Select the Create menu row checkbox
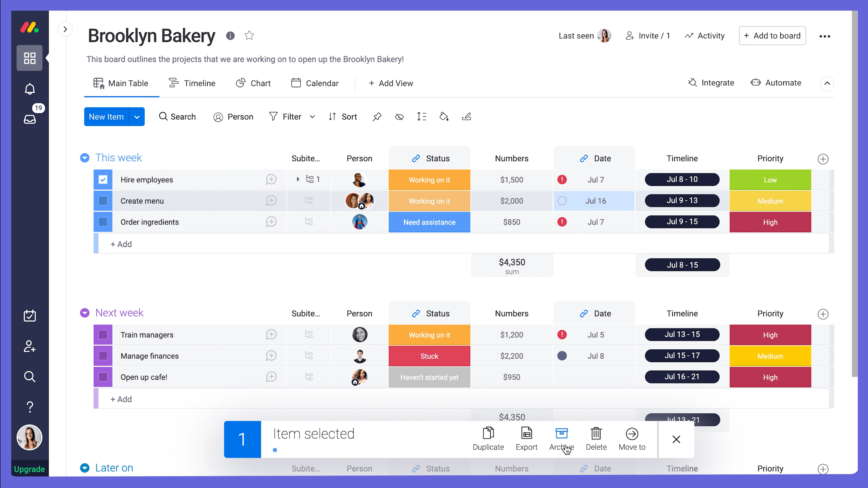Image resolution: width=868 pixels, height=488 pixels. pyautogui.click(x=103, y=201)
